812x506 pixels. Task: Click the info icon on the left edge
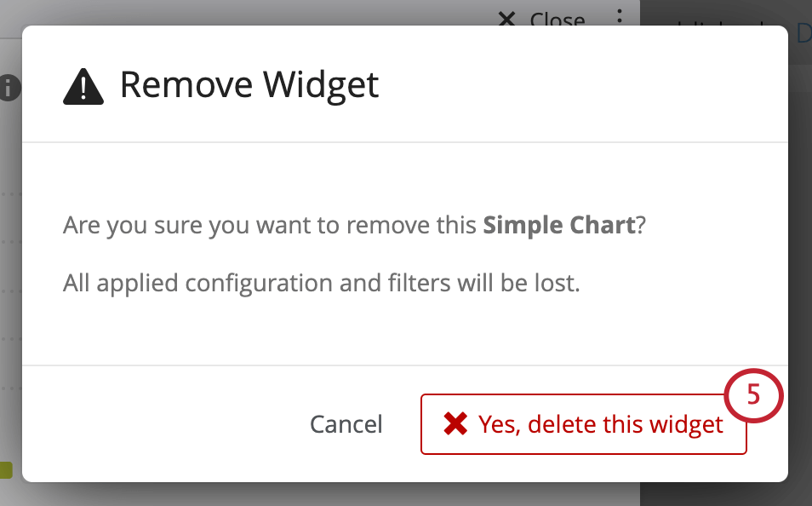9,88
